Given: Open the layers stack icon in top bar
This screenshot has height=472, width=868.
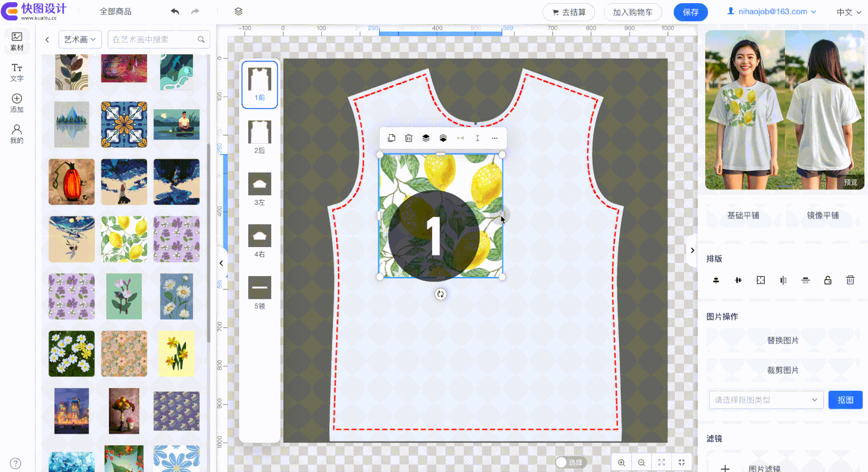Looking at the screenshot, I should tap(239, 11).
